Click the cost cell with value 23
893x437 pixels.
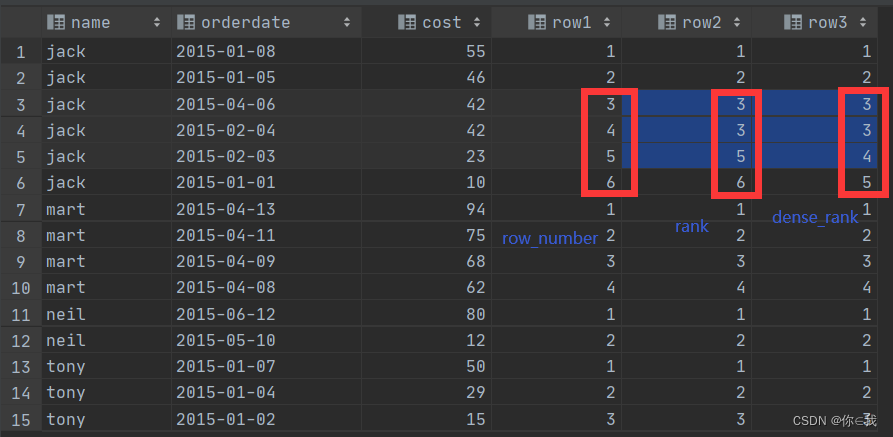coord(426,156)
